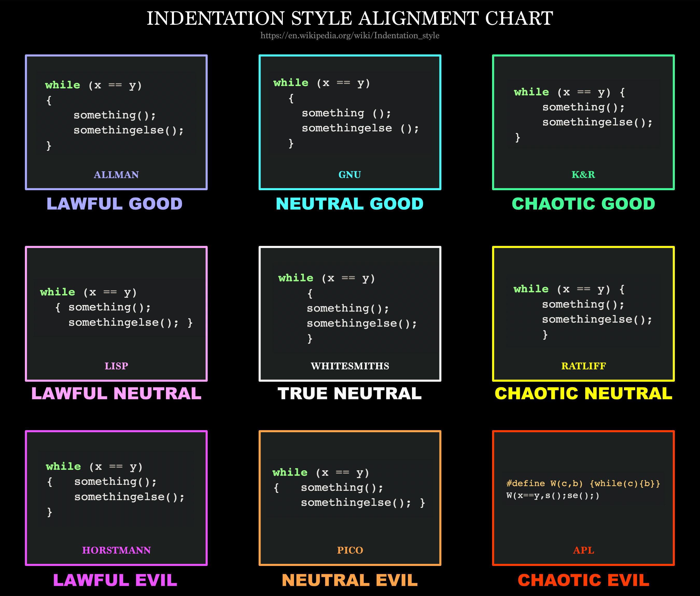Image resolution: width=700 pixels, height=596 pixels.
Task: Click the NEUTRAL GOOD heading
Action: [x=350, y=204]
